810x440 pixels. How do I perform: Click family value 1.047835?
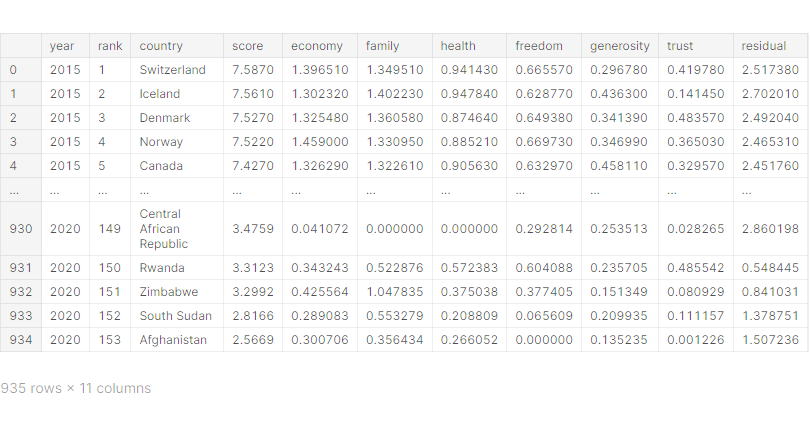click(x=395, y=292)
